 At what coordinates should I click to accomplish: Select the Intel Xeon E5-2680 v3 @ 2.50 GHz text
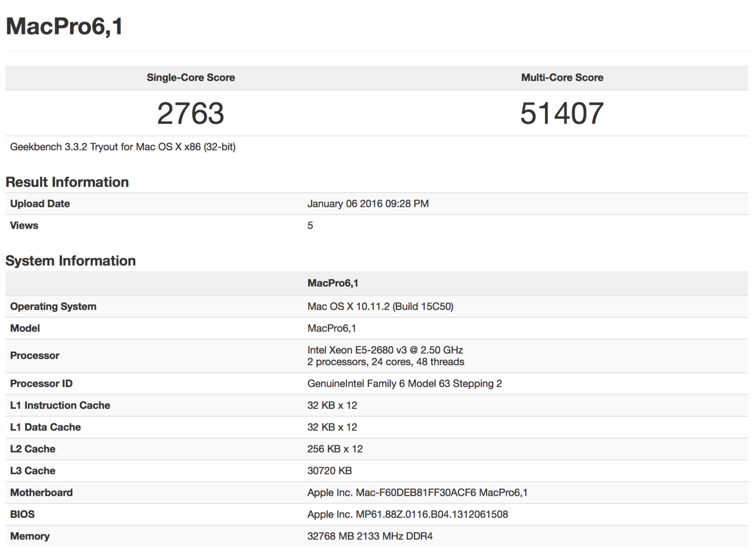click(385, 350)
